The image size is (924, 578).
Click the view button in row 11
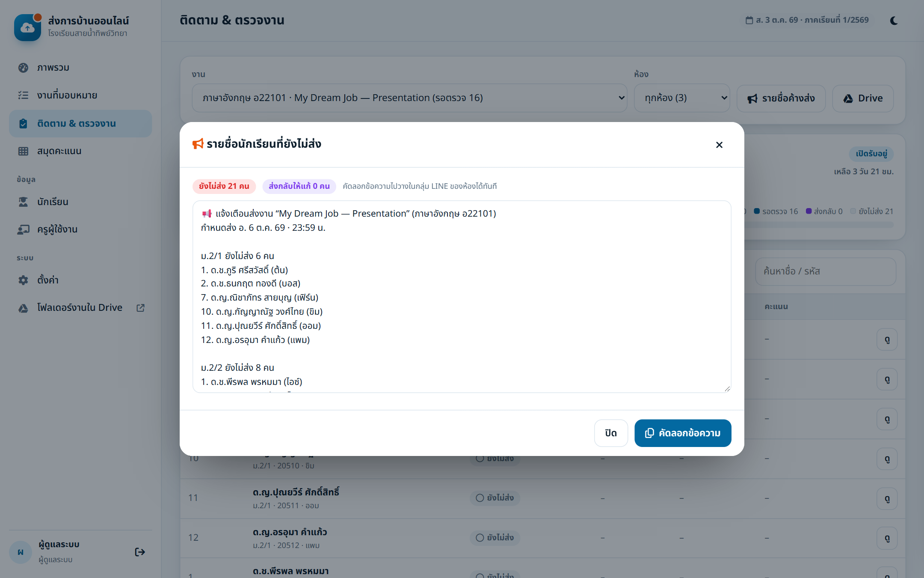click(x=887, y=499)
